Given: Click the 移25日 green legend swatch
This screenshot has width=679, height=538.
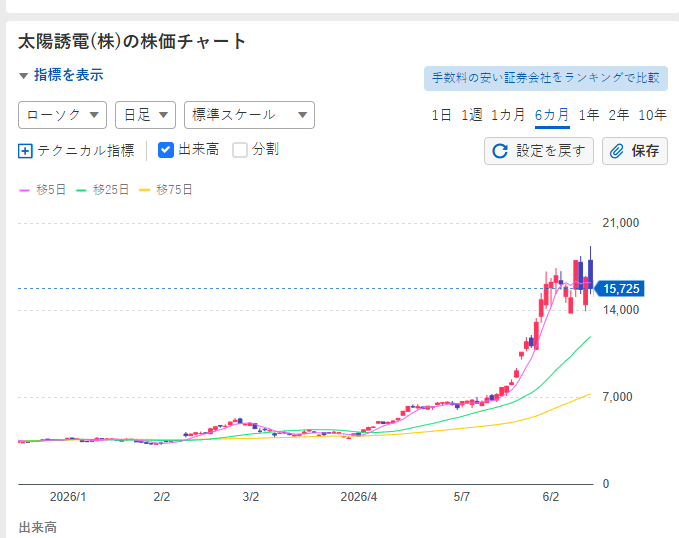Looking at the screenshot, I should pyautogui.click(x=81, y=190).
